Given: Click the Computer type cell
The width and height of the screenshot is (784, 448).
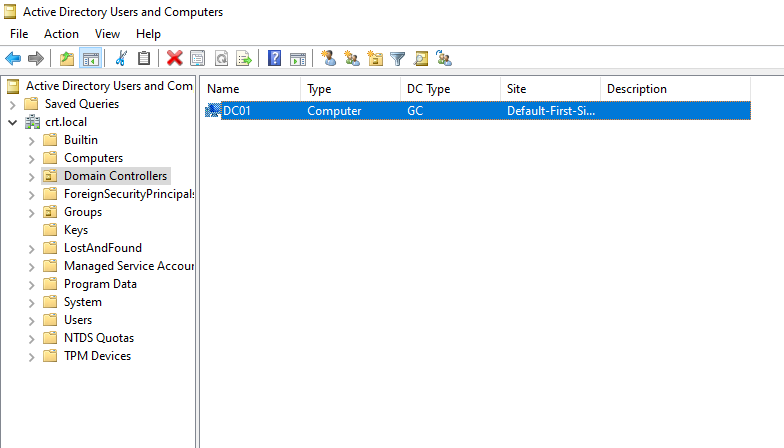Looking at the screenshot, I should [334, 110].
